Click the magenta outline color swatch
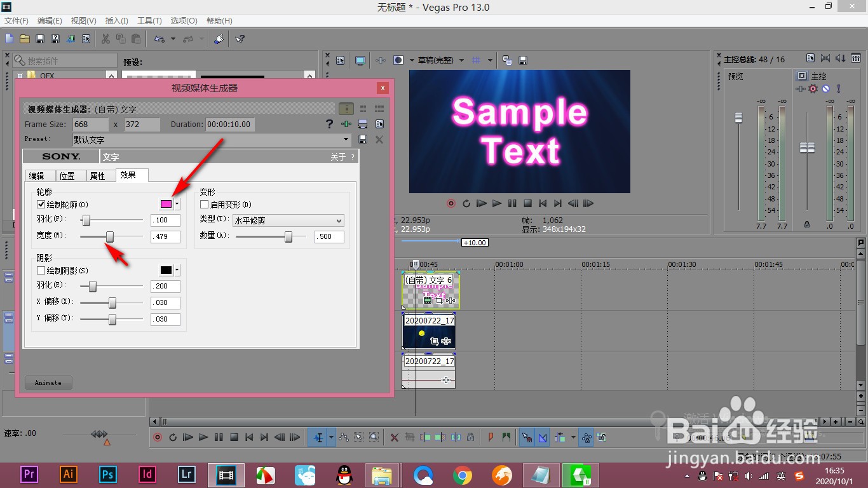The image size is (868, 488). [x=166, y=204]
